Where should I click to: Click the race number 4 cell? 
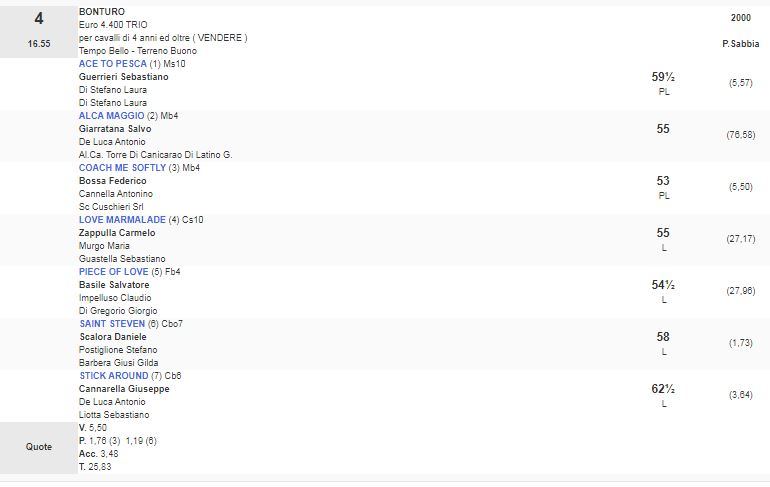point(38,18)
